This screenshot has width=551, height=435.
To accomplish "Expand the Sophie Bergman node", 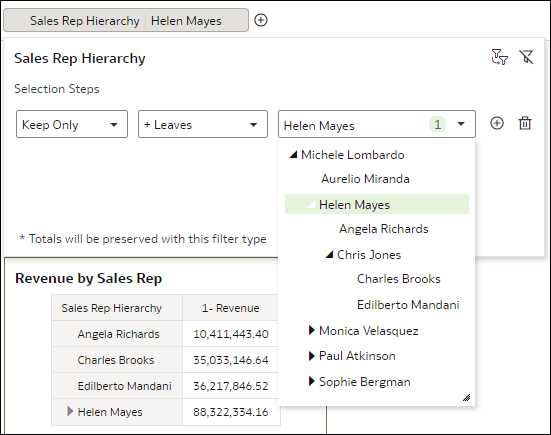I will (x=311, y=382).
